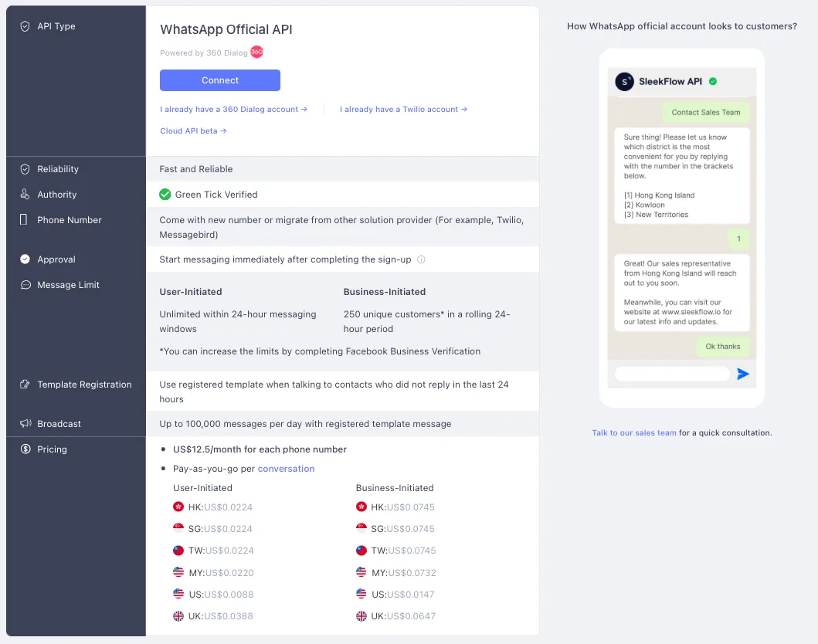
Task: Click the message input field in phone preview
Action: click(671, 374)
